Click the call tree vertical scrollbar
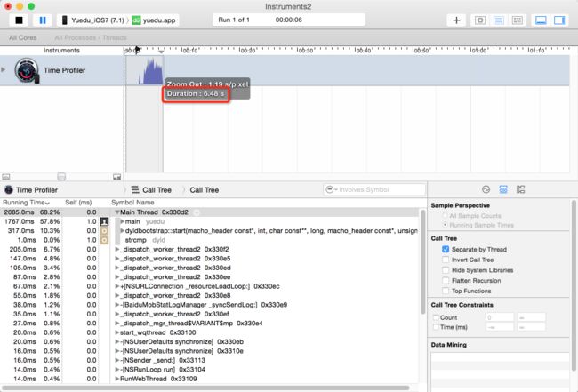The image size is (578, 392). (422, 261)
